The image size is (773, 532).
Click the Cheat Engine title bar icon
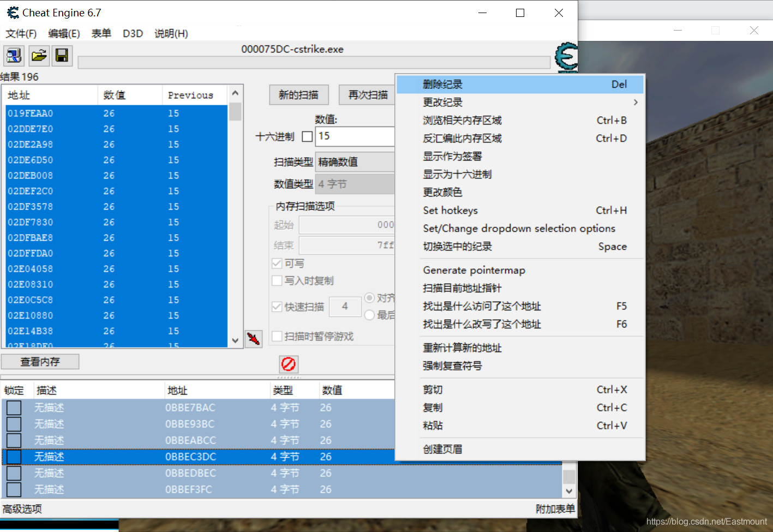13,13
